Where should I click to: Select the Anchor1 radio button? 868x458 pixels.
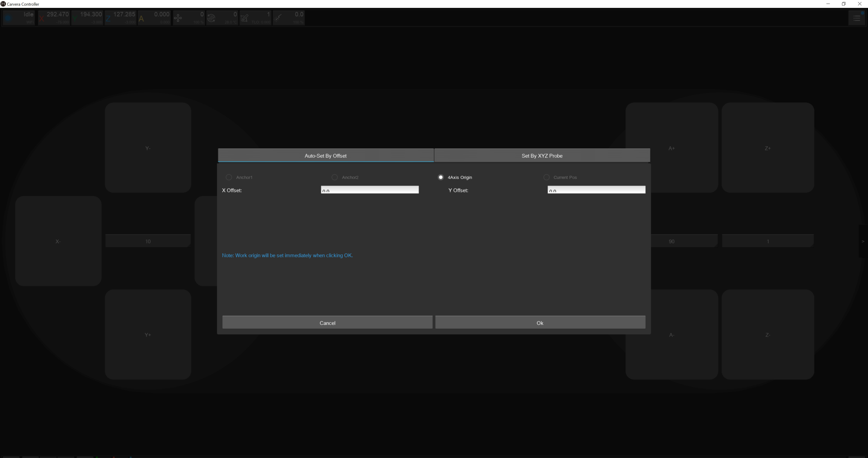[x=229, y=177]
